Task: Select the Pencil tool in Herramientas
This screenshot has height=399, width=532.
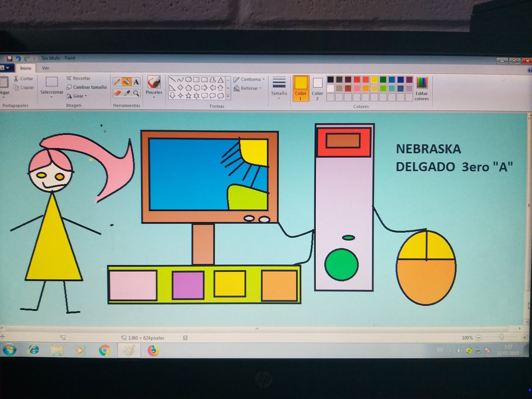Action: coord(117,81)
